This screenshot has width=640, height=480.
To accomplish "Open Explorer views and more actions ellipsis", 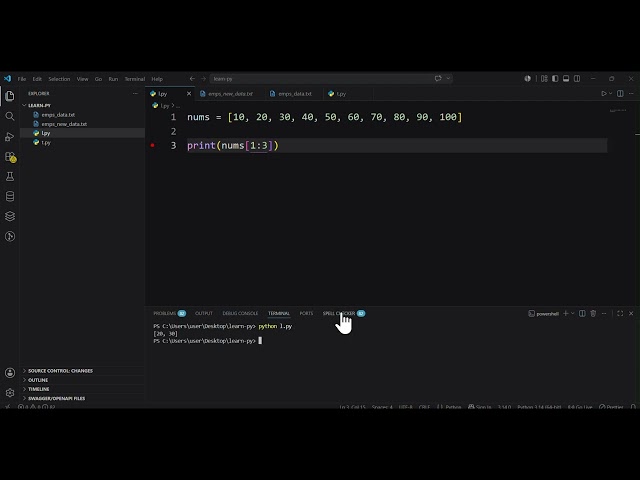I will pyautogui.click(x=135, y=93).
